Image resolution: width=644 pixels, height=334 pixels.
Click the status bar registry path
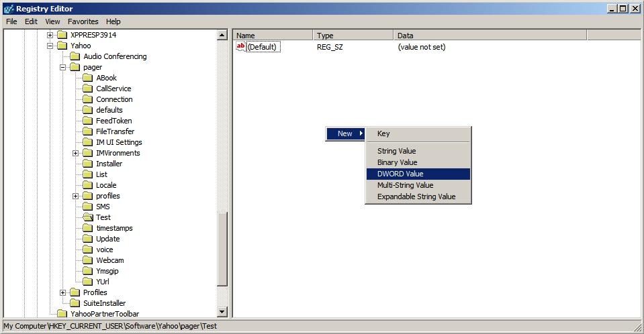tap(110, 326)
